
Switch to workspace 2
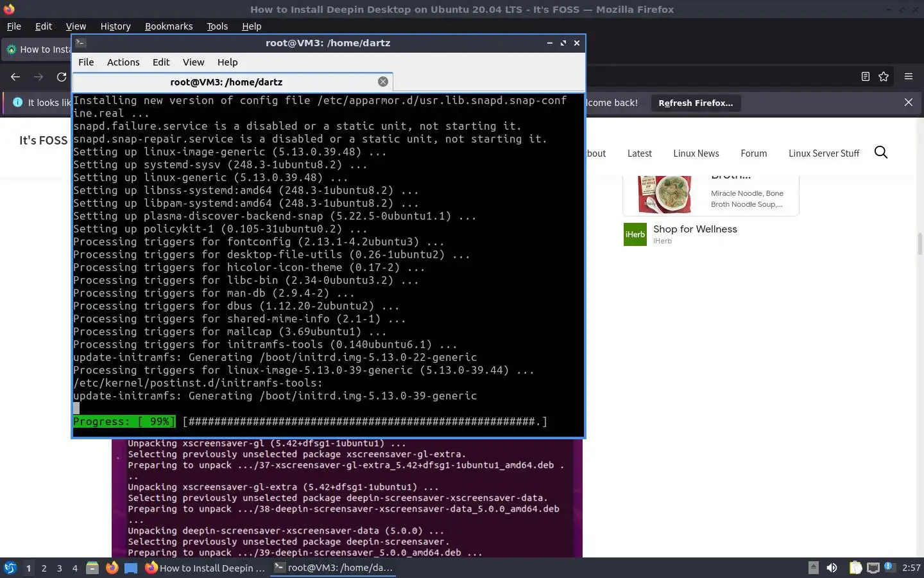click(x=44, y=568)
